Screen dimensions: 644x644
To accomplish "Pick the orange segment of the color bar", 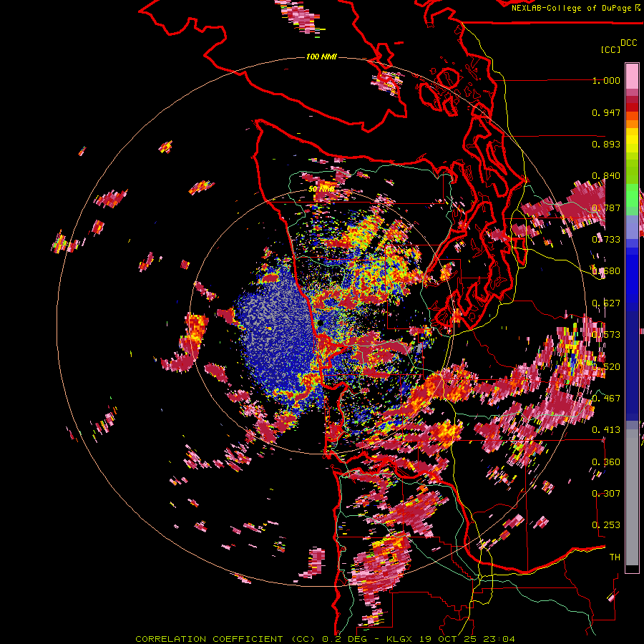I will (x=632, y=124).
